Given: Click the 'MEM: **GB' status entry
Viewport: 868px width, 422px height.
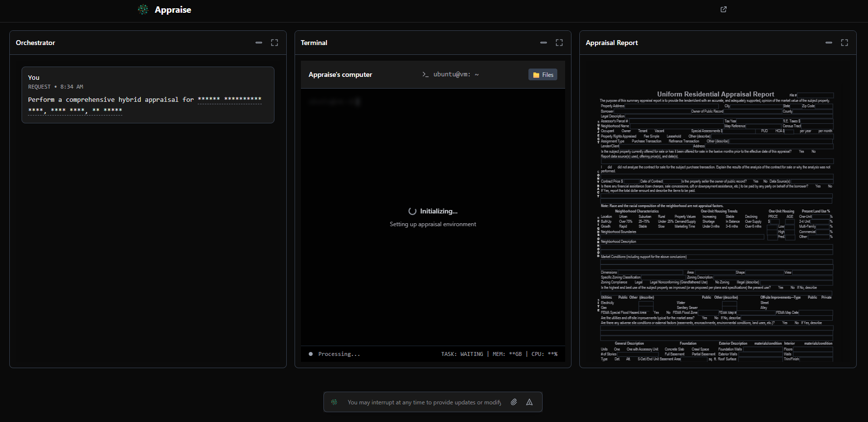Looking at the screenshot, I should pyautogui.click(x=507, y=354).
